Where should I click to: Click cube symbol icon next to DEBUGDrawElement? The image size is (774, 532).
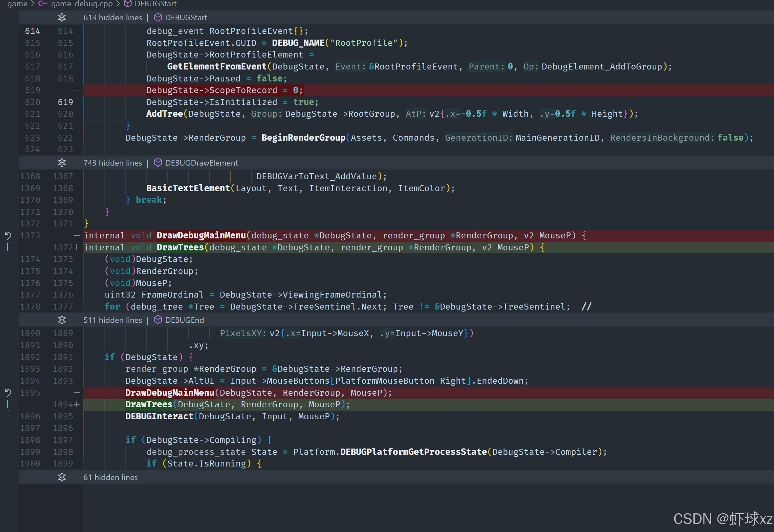(x=158, y=163)
